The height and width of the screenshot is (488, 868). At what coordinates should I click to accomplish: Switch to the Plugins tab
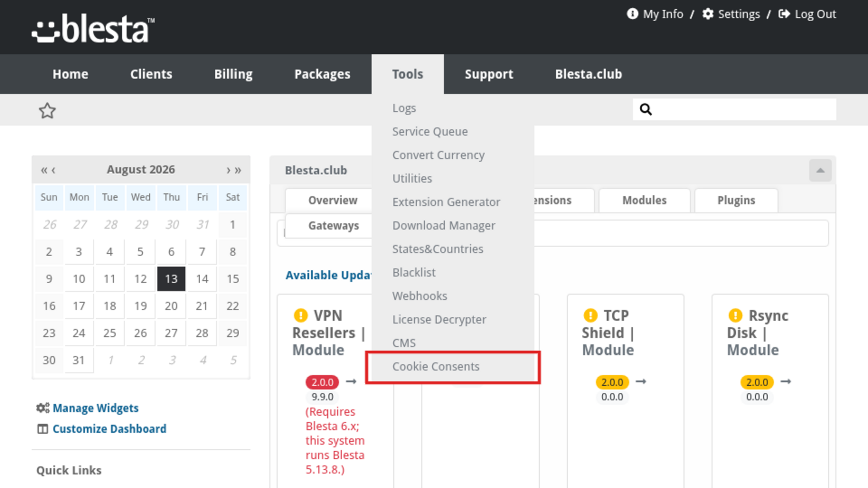tap(736, 200)
